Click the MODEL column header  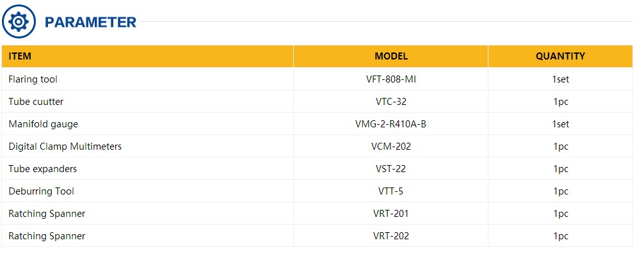click(x=391, y=56)
